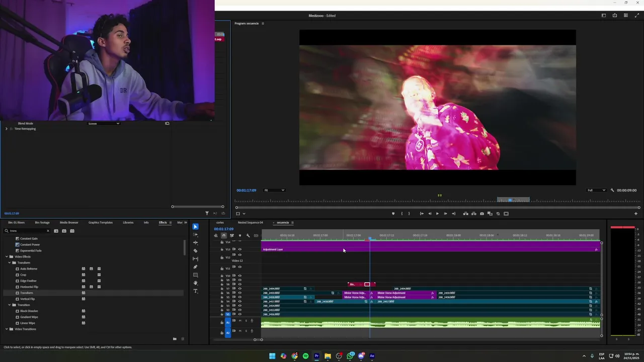Screen dimensions: 644x362
Task: Select the Crop effect
Action: [x=23, y=275]
